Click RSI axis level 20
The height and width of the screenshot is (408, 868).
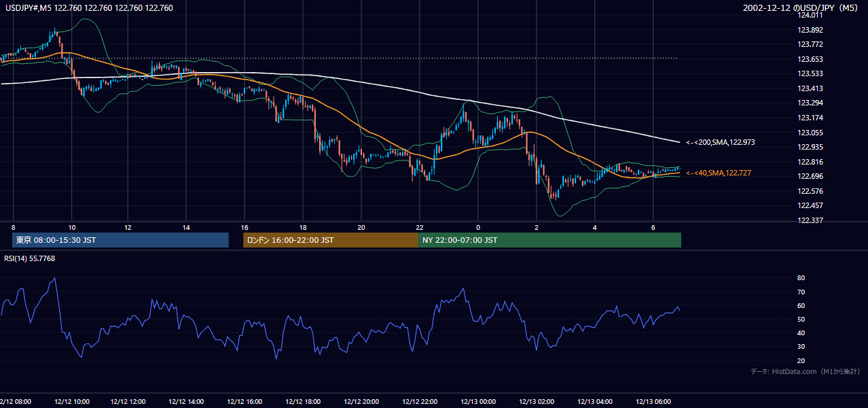801,360
